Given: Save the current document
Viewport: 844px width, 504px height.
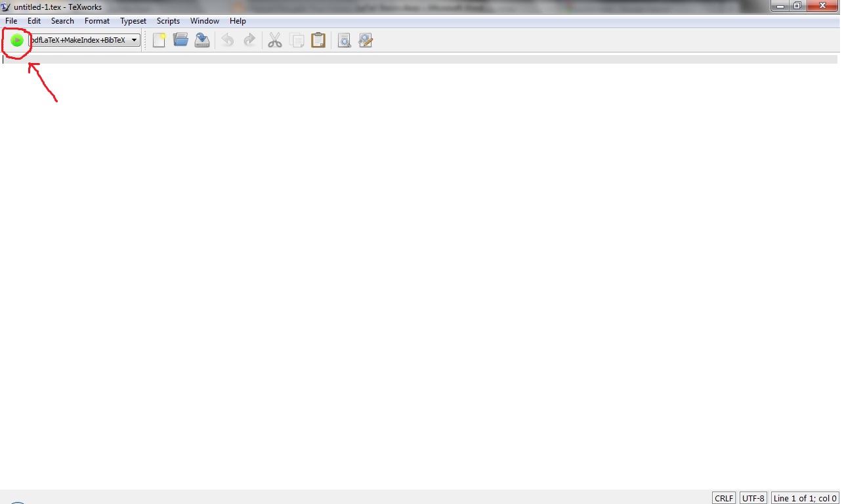Looking at the screenshot, I should (201, 40).
